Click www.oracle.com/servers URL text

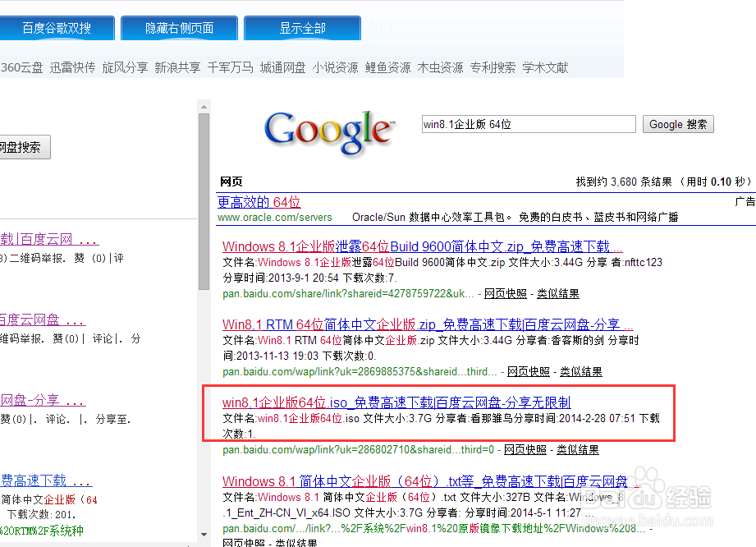[x=274, y=218]
